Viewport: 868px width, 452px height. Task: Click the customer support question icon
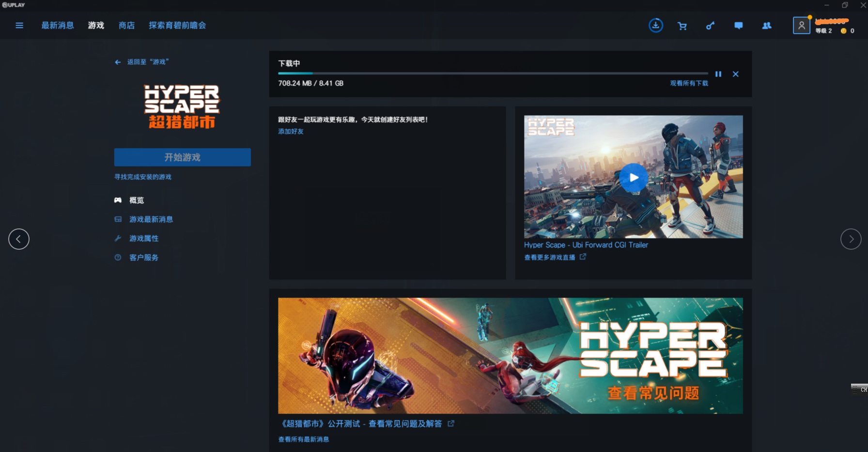118,257
